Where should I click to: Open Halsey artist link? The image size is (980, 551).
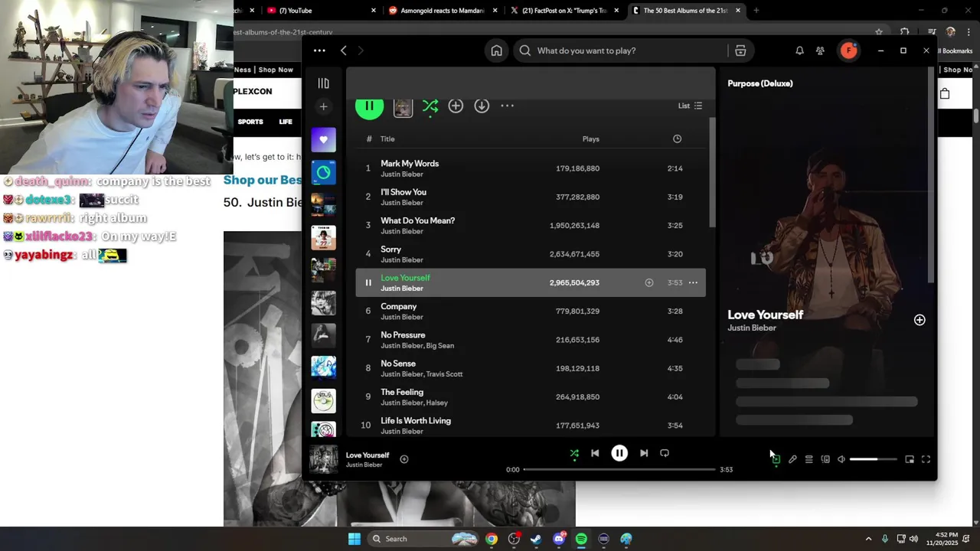tap(437, 403)
